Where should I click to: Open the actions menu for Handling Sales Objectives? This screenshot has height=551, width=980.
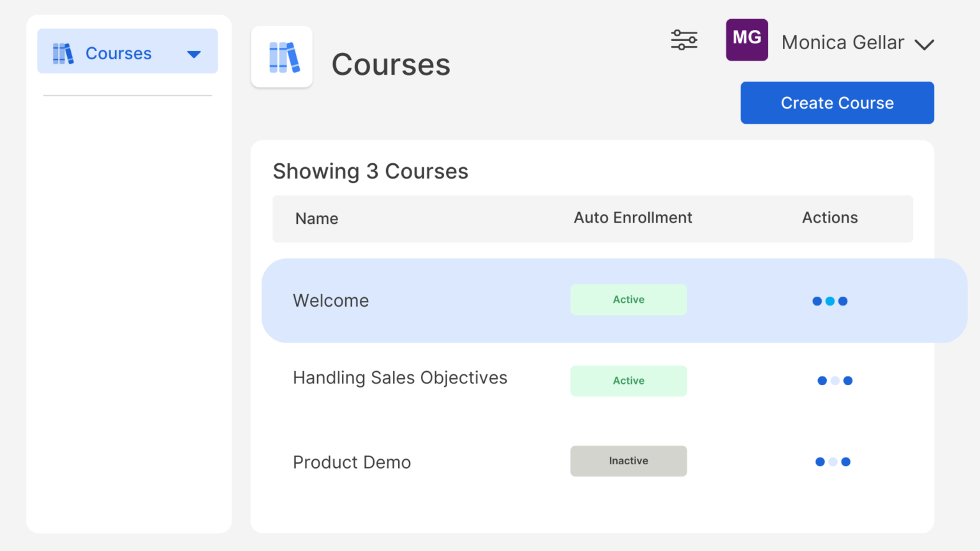click(835, 380)
